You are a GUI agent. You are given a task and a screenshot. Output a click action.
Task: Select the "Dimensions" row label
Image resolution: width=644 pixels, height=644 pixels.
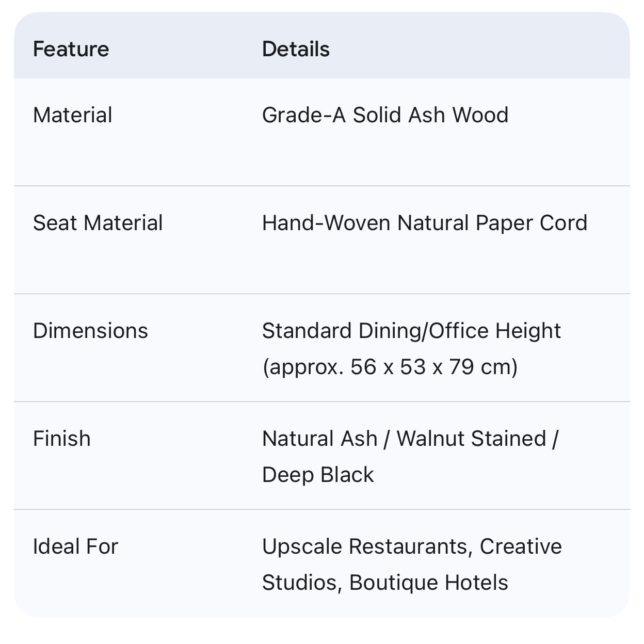coord(90,331)
